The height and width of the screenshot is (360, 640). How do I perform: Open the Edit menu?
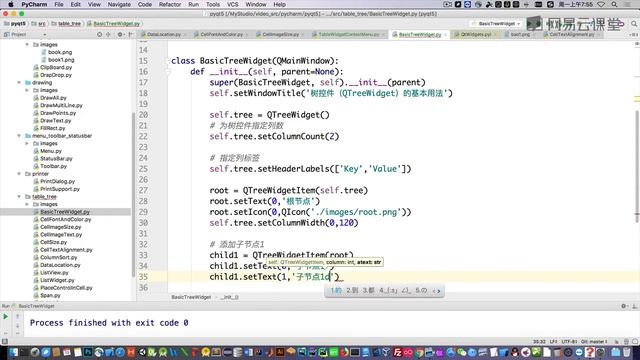[x=76, y=4]
